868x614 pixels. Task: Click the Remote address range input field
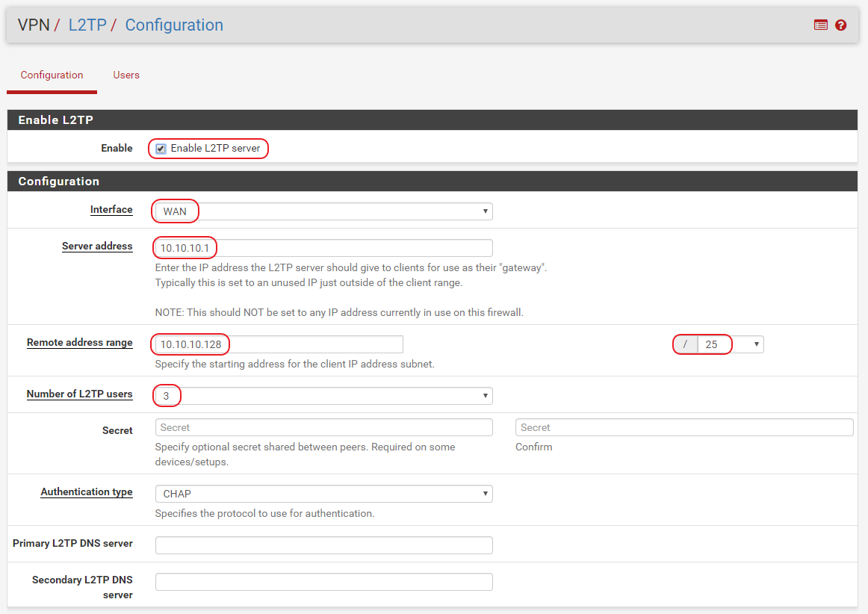(x=279, y=344)
